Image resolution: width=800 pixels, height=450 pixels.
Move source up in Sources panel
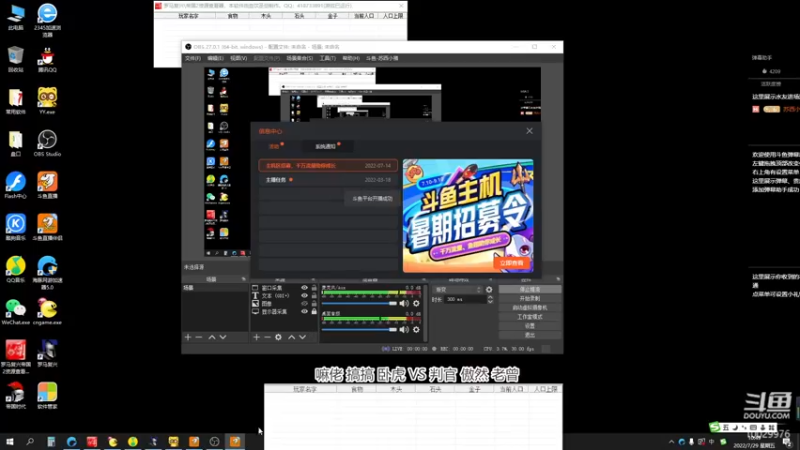tap(291, 337)
